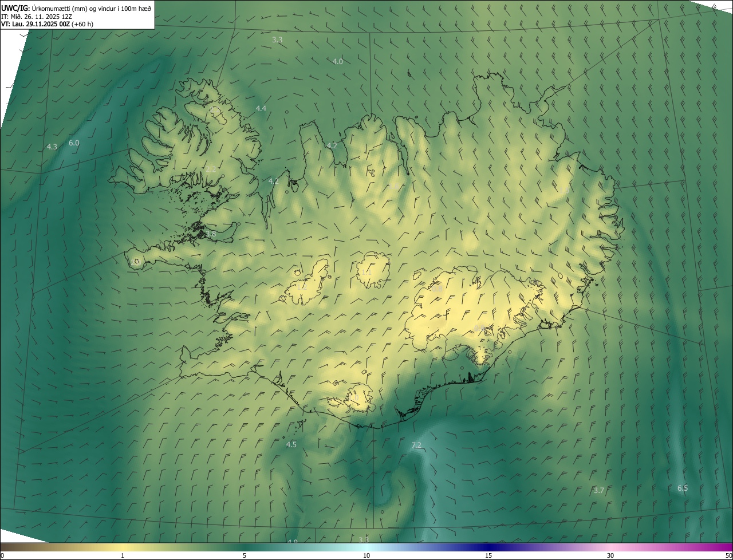
Task: Click the UWC/IG Úrkomumætti map title line
Action: (x=76, y=7)
